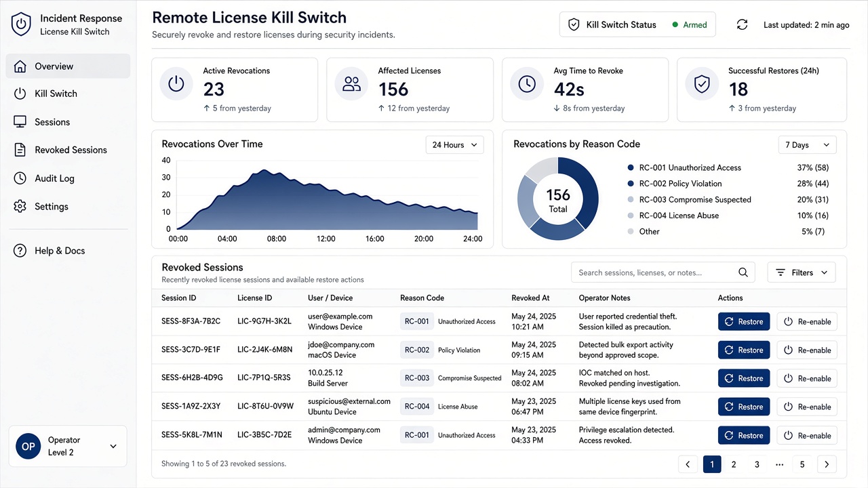Click the Successful Restores shield icon
Image resolution: width=868 pixels, height=488 pixels.
702,83
